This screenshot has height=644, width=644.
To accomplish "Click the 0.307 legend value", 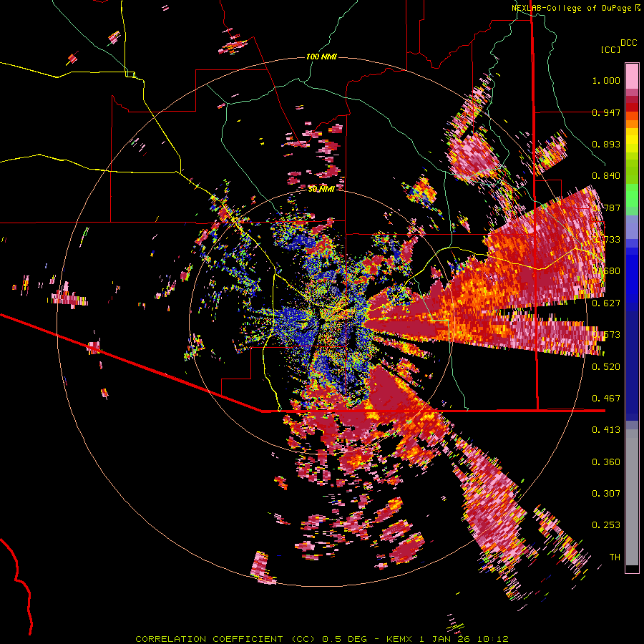I will tap(606, 493).
